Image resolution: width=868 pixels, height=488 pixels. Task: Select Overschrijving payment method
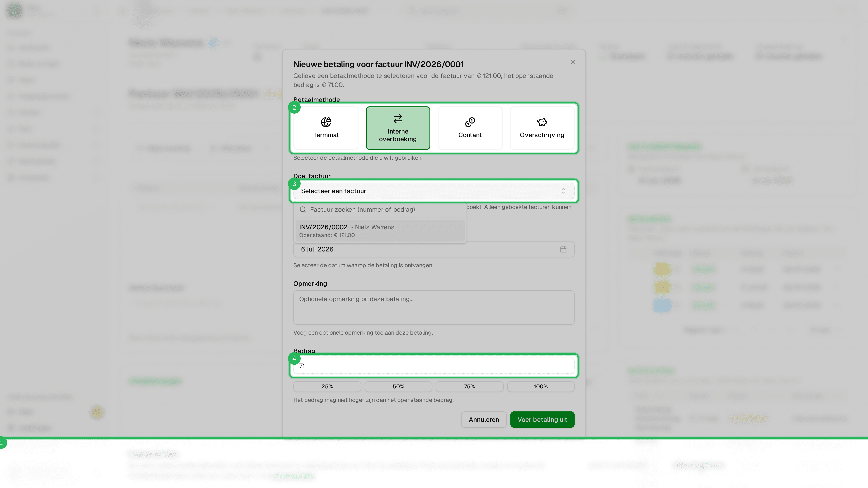click(x=542, y=128)
